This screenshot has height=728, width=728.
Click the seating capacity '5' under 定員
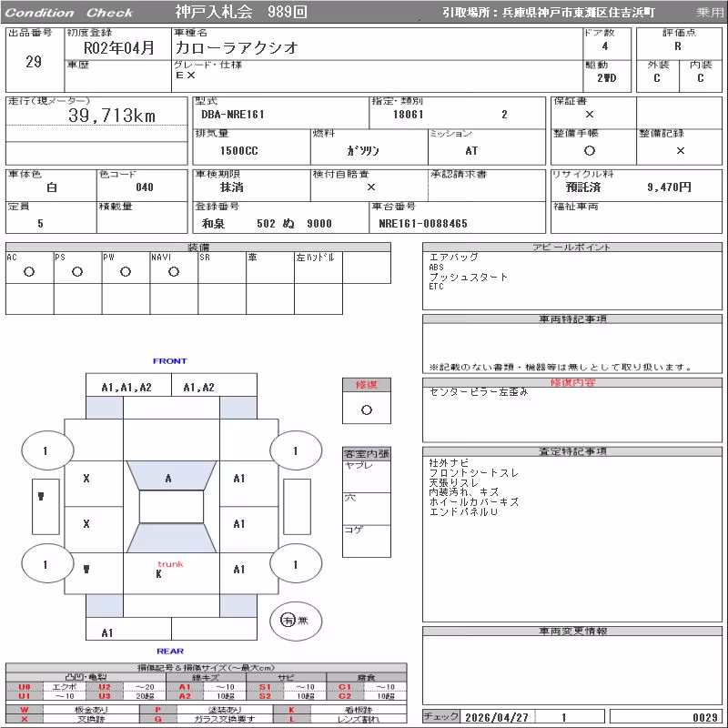pos(40,223)
